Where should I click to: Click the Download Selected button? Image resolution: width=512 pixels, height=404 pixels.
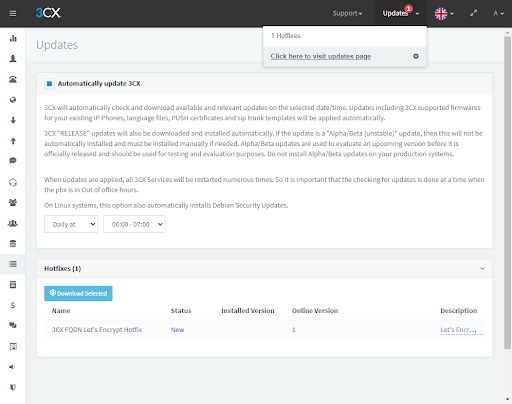78,293
